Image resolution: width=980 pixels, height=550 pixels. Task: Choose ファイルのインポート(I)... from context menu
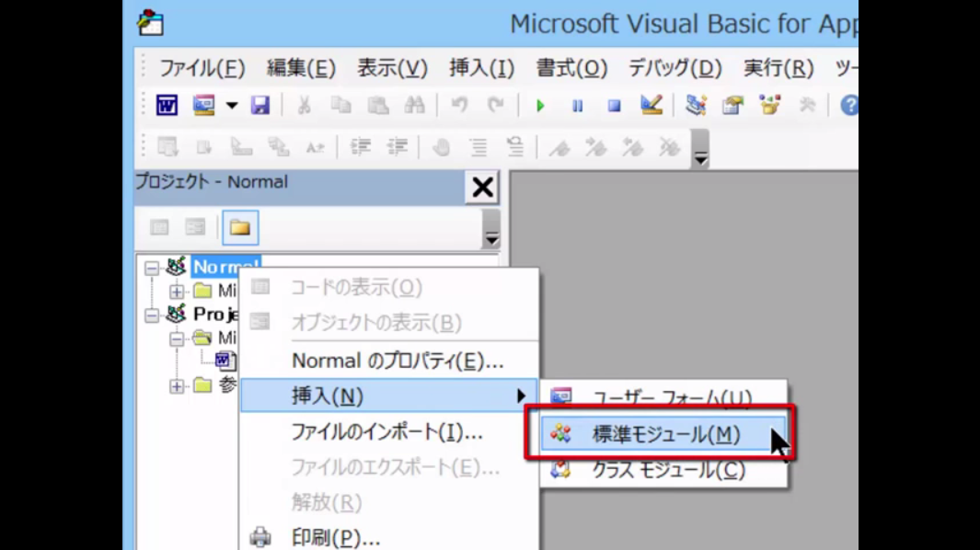(386, 431)
